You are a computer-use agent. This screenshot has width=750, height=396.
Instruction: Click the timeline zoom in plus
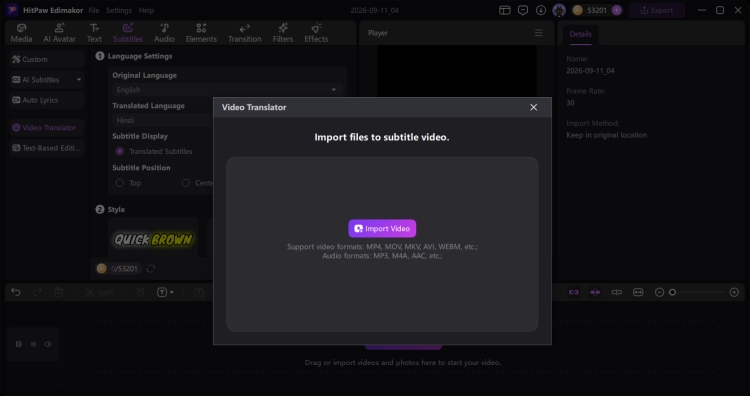734,292
